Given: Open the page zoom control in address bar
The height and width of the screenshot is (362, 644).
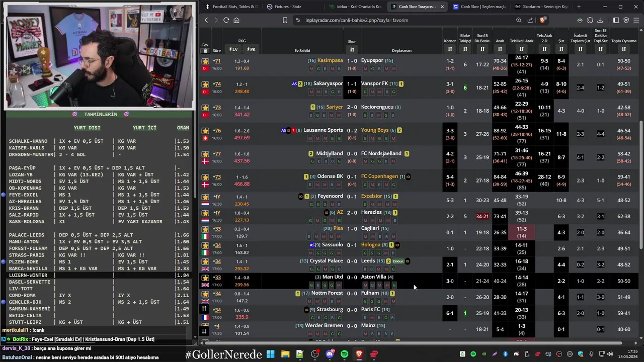Looking at the screenshot, I should [x=519, y=20].
